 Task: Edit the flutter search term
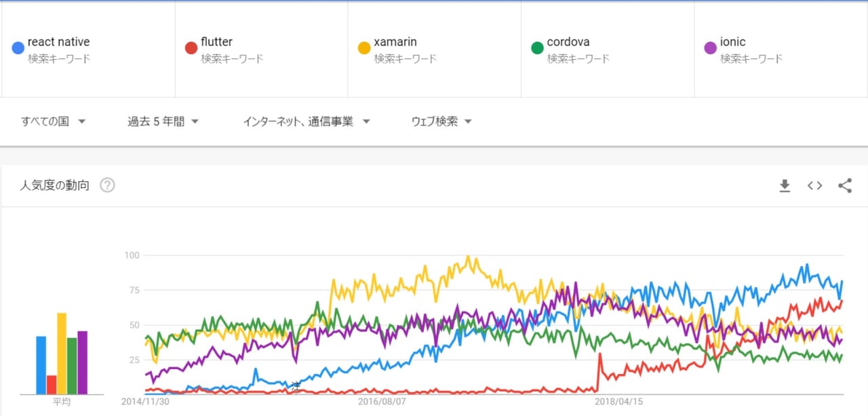click(x=216, y=42)
